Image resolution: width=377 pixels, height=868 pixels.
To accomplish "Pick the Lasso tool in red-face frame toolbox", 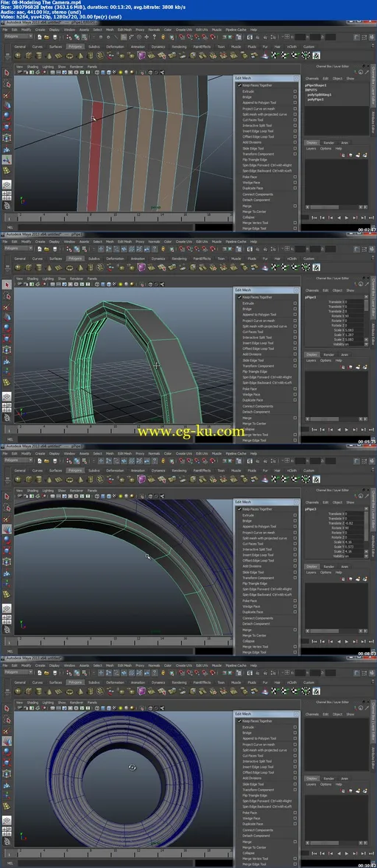I will click(7, 83).
